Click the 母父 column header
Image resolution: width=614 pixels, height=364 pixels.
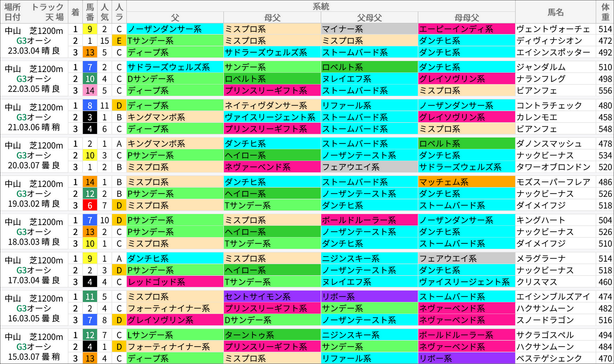point(272,18)
